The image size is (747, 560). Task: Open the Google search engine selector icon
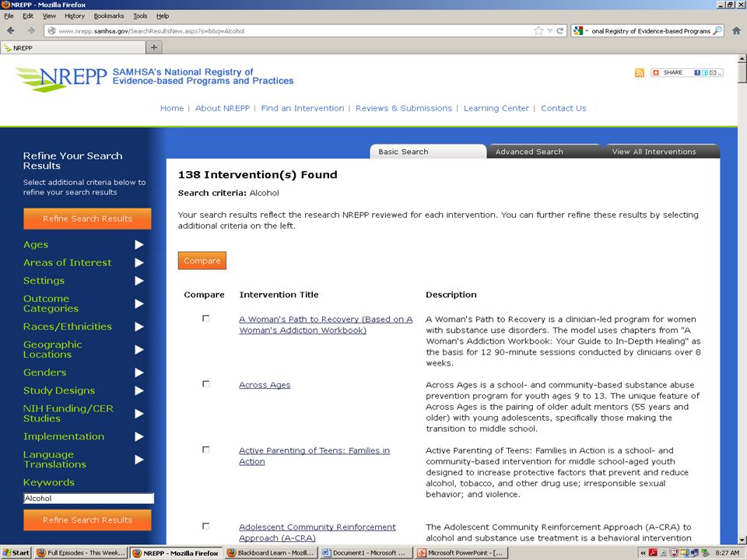click(578, 31)
